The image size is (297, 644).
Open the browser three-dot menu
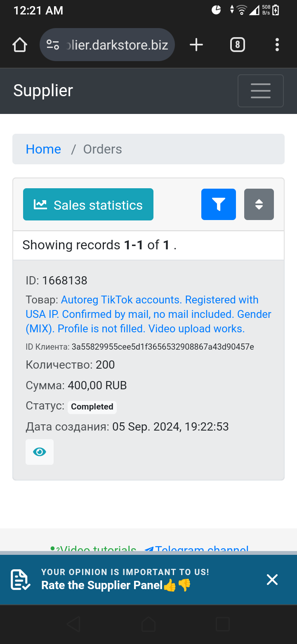click(x=277, y=45)
